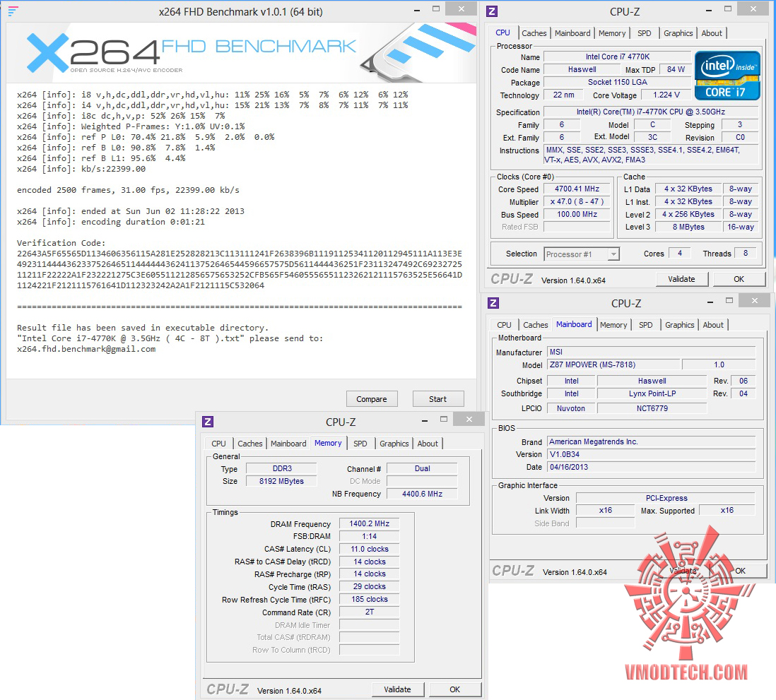The height and width of the screenshot is (700, 776).
Task: Open SPD tab in top CPU-Z window
Action: tap(645, 33)
